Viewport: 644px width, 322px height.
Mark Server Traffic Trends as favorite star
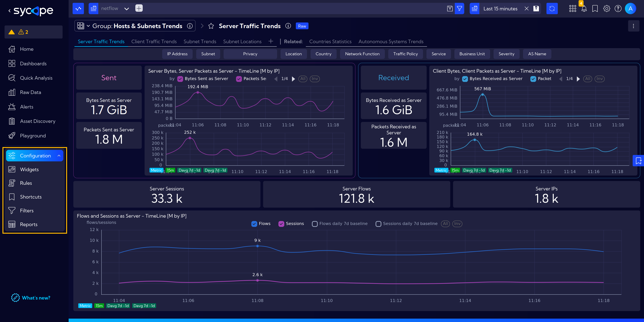coord(211,26)
